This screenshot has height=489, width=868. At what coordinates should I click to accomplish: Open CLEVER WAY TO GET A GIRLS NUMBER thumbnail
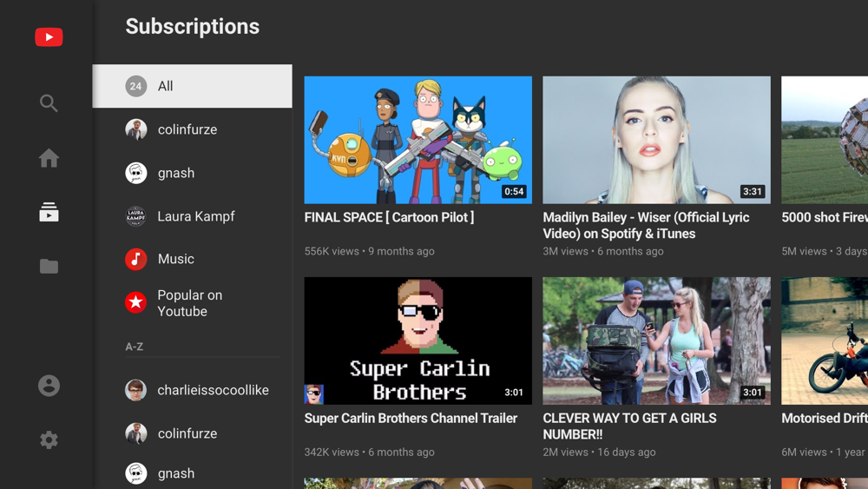[656, 340]
